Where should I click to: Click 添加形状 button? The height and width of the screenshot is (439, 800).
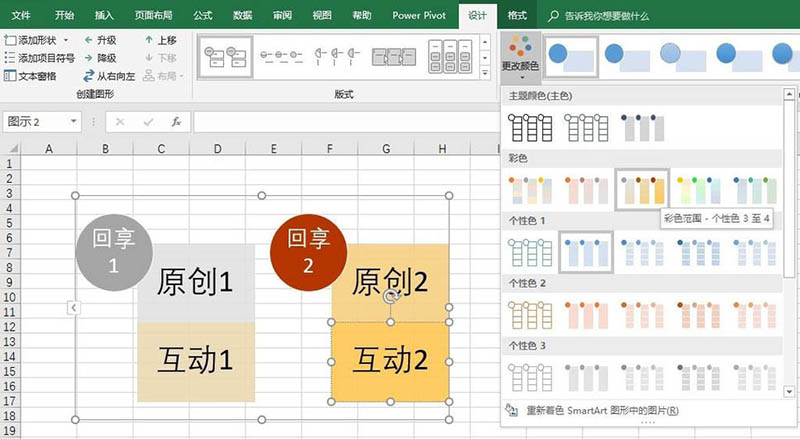pyautogui.click(x=31, y=40)
